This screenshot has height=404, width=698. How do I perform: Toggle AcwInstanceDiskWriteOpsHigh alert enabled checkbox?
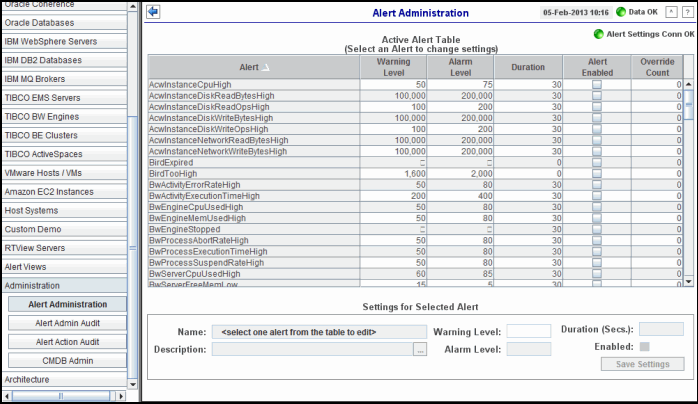tap(597, 129)
